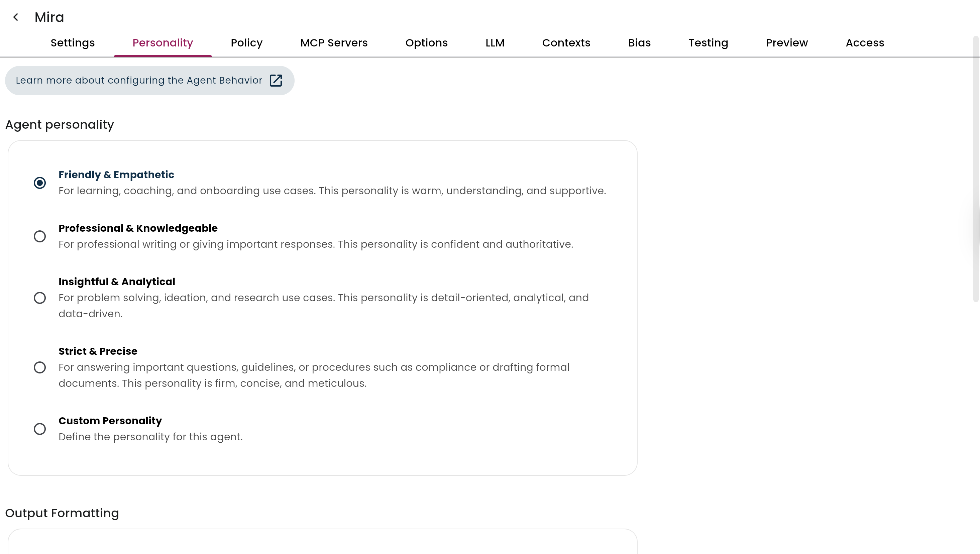Switch to the Access tab
Screen dimensions: 980x554
[x=865, y=43]
